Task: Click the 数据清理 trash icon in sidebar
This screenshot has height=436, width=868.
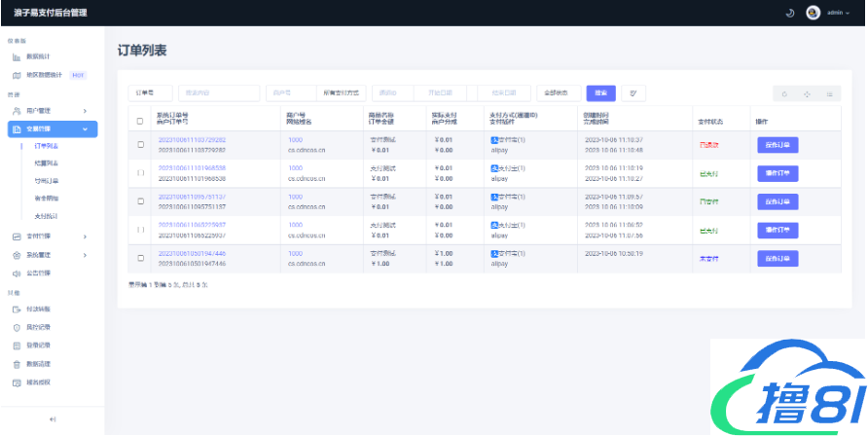Action: pyautogui.click(x=17, y=363)
